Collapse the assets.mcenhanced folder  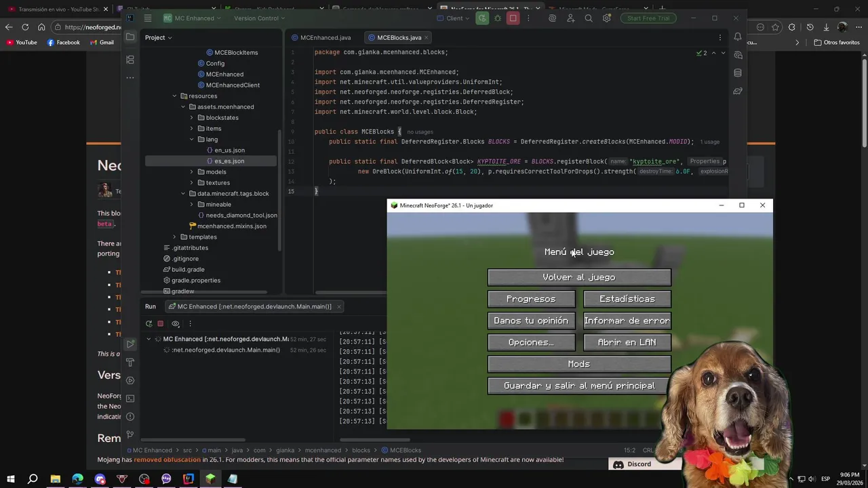coord(183,107)
